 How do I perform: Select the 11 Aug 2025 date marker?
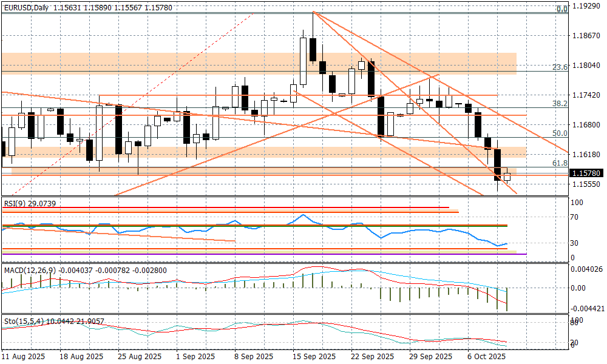point(23,356)
